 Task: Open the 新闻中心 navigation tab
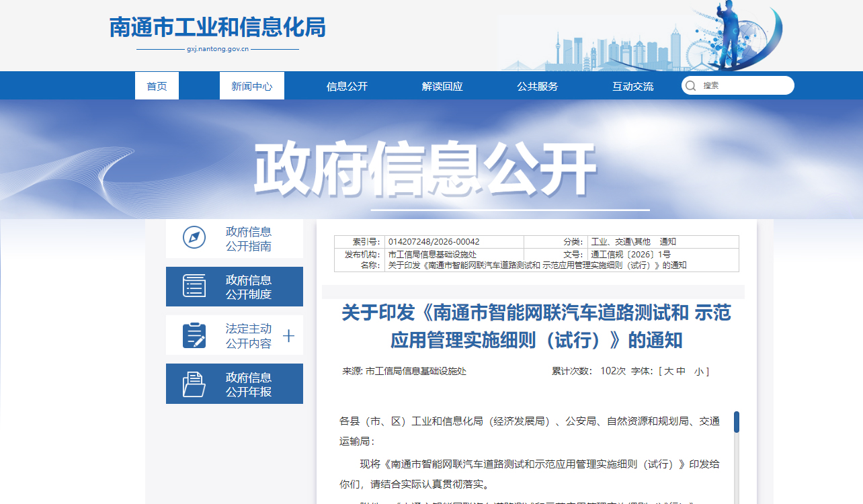tap(251, 86)
